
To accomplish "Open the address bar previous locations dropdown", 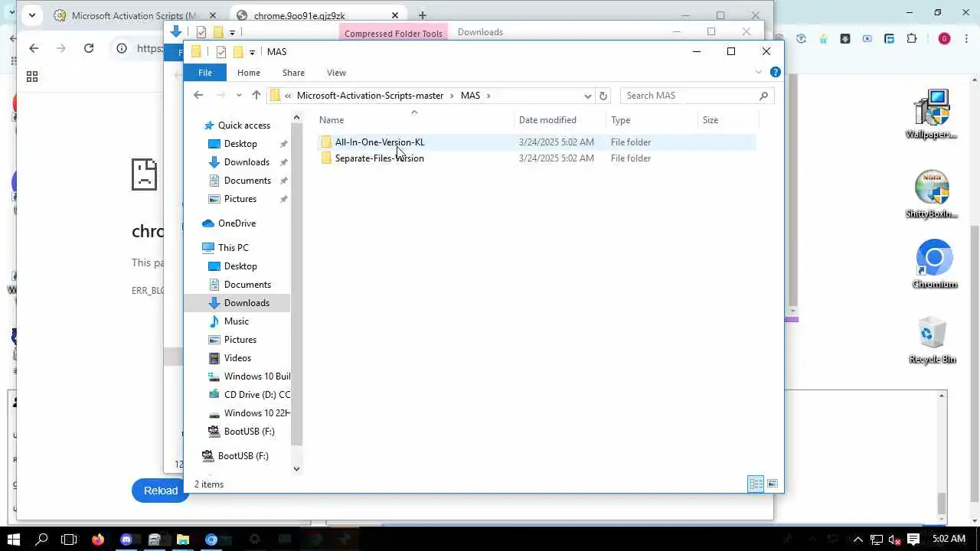I will pyautogui.click(x=587, y=96).
